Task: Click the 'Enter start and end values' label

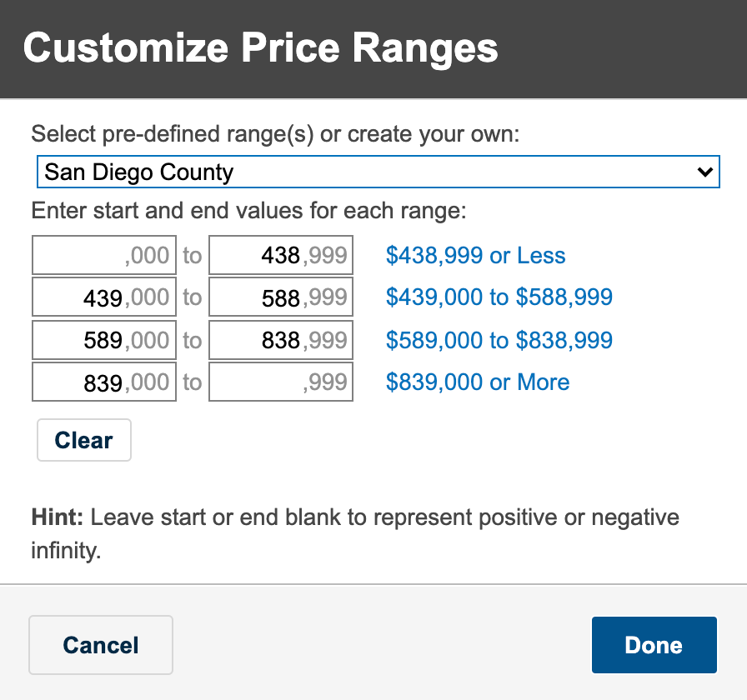Action: pos(248,211)
